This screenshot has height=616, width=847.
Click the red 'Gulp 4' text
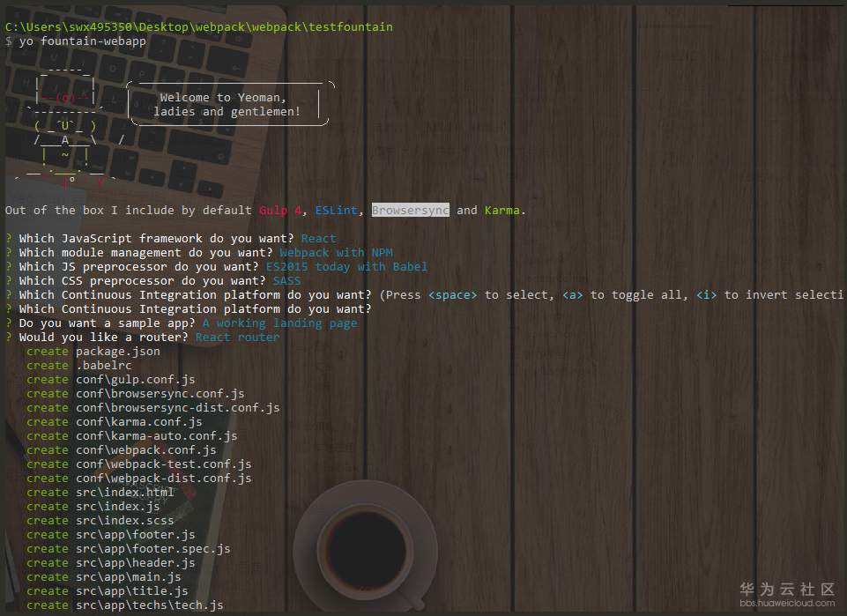[x=279, y=211]
